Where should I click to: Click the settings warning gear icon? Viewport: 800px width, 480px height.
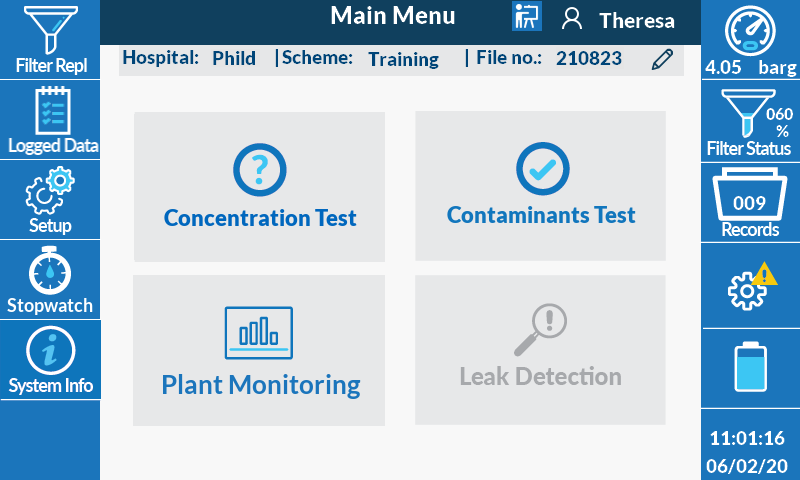(x=750, y=286)
